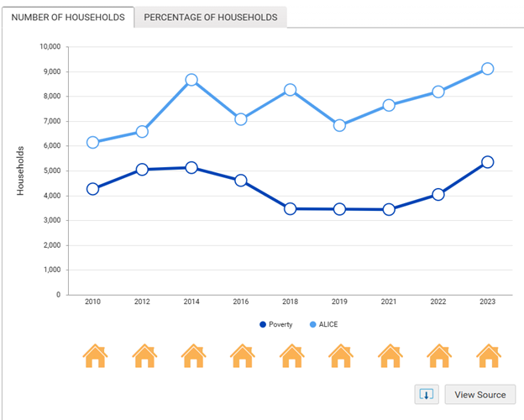Click the house icon under 2019
Image resolution: width=524 pixels, height=420 pixels.
pyautogui.click(x=340, y=356)
